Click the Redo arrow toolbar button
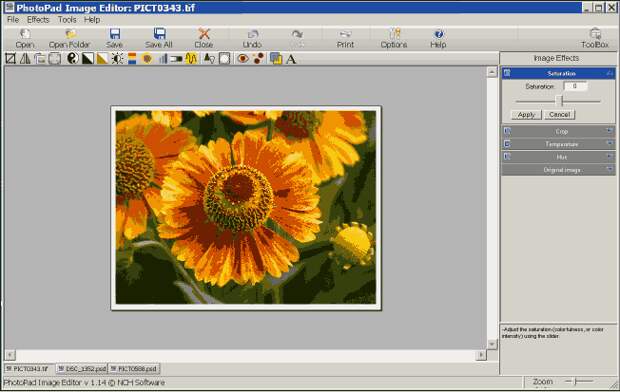Screen dimensions: 620x392 click(x=297, y=38)
